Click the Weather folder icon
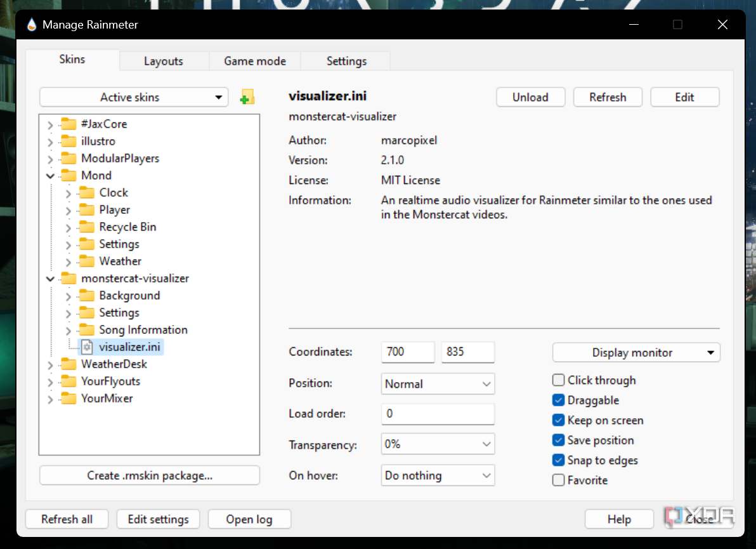 point(87,261)
